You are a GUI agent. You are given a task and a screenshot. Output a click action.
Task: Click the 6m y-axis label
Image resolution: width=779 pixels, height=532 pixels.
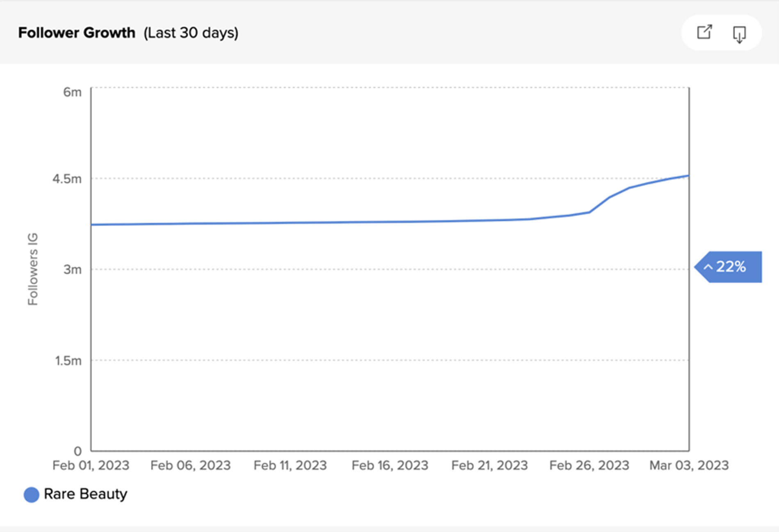[72, 92]
